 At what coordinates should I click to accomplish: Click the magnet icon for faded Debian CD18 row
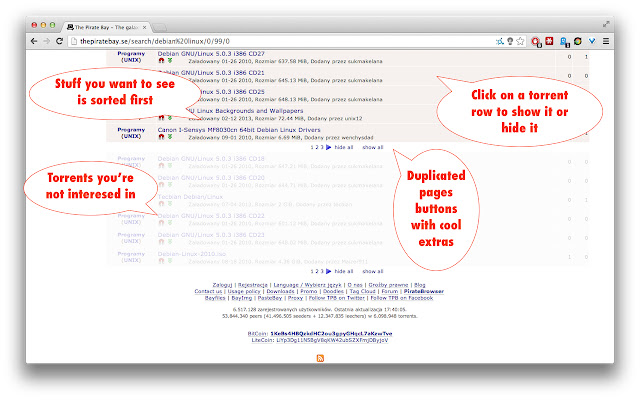click(161, 165)
